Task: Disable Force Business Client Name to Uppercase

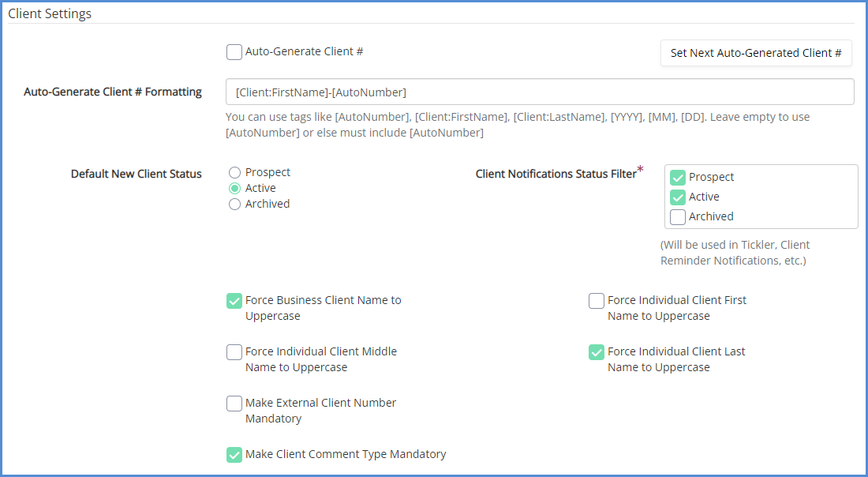Action: (x=234, y=301)
